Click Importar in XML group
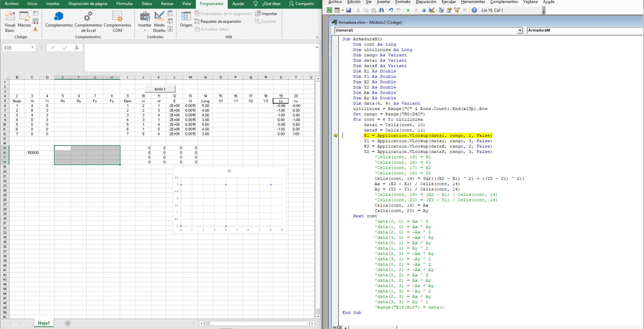The width and height of the screenshot is (644, 329). click(266, 14)
